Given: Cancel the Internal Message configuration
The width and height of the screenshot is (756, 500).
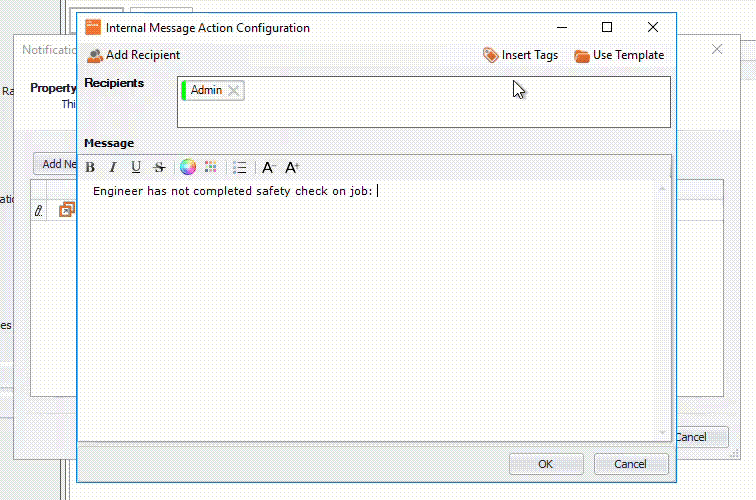Looking at the screenshot, I should click(631, 464).
